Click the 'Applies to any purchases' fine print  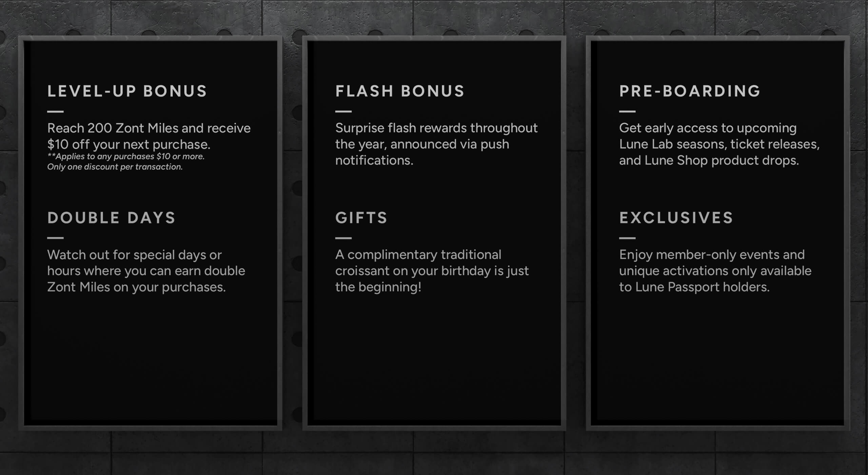[x=126, y=157]
